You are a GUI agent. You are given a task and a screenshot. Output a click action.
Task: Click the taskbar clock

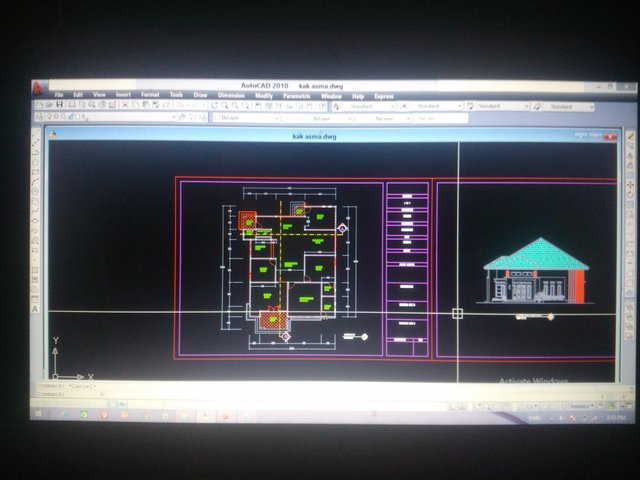pos(616,418)
